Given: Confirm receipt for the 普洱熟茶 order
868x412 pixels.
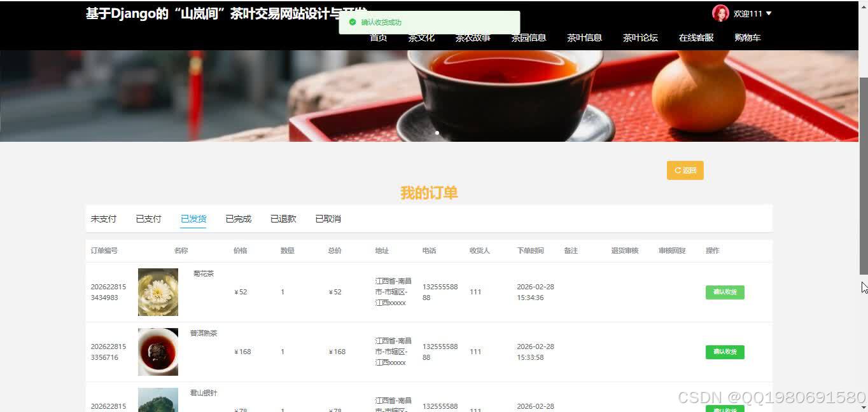Looking at the screenshot, I should point(725,352).
